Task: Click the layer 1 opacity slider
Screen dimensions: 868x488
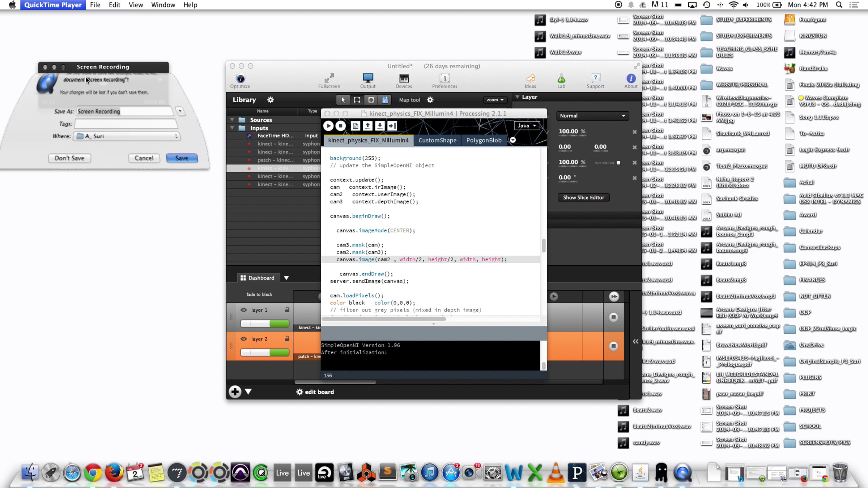Action: (265, 324)
